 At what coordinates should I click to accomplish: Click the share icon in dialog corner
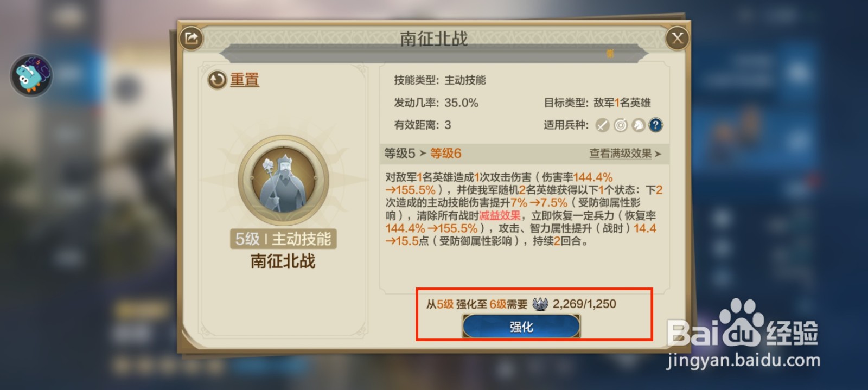[191, 38]
